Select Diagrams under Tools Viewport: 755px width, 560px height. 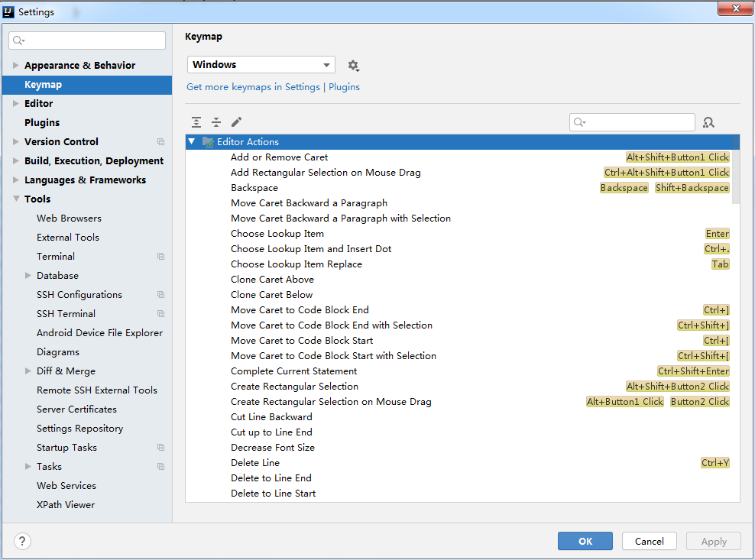pyautogui.click(x=58, y=352)
